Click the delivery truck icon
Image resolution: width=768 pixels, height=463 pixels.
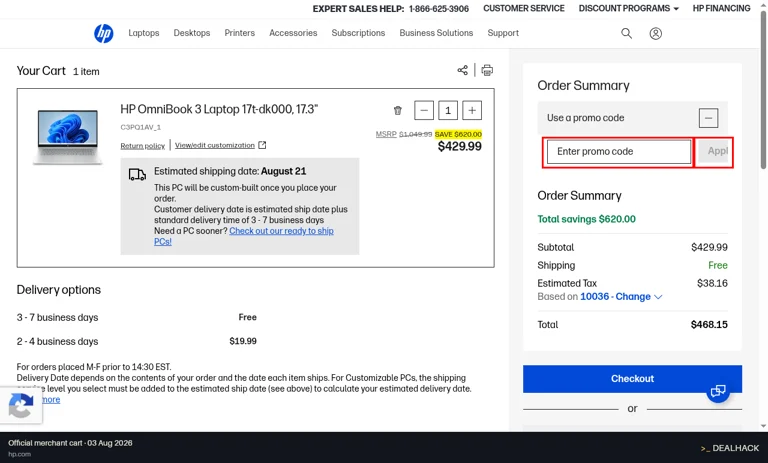[137, 174]
